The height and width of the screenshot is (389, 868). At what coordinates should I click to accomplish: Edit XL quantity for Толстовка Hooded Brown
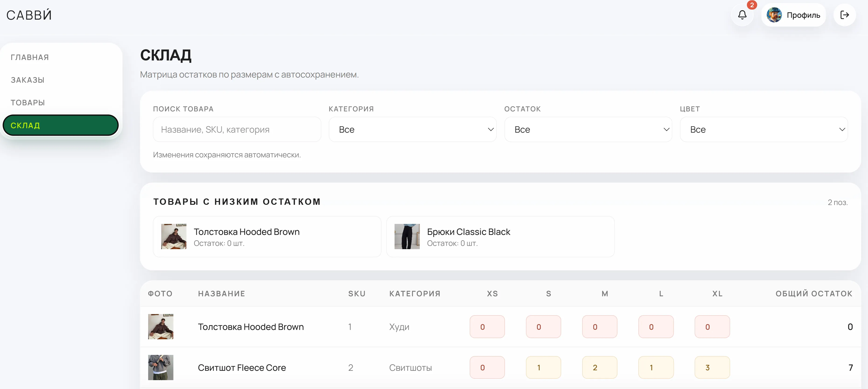(x=712, y=327)
